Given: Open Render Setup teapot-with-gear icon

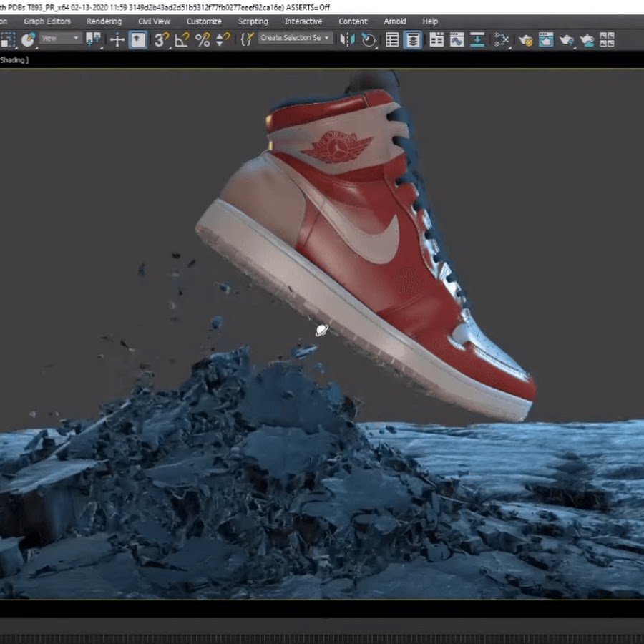Looking at the screenshot, I should [526, 40].
